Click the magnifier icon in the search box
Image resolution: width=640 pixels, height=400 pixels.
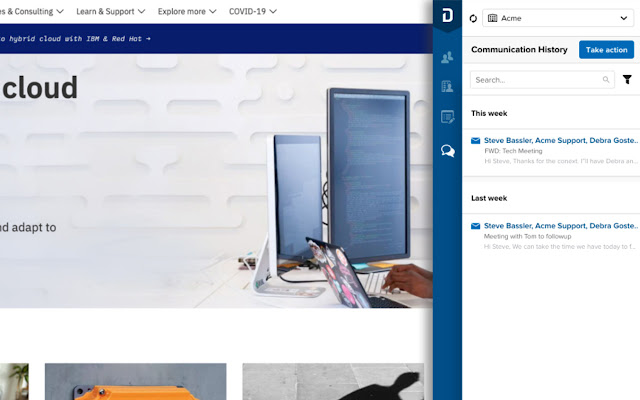606,80
